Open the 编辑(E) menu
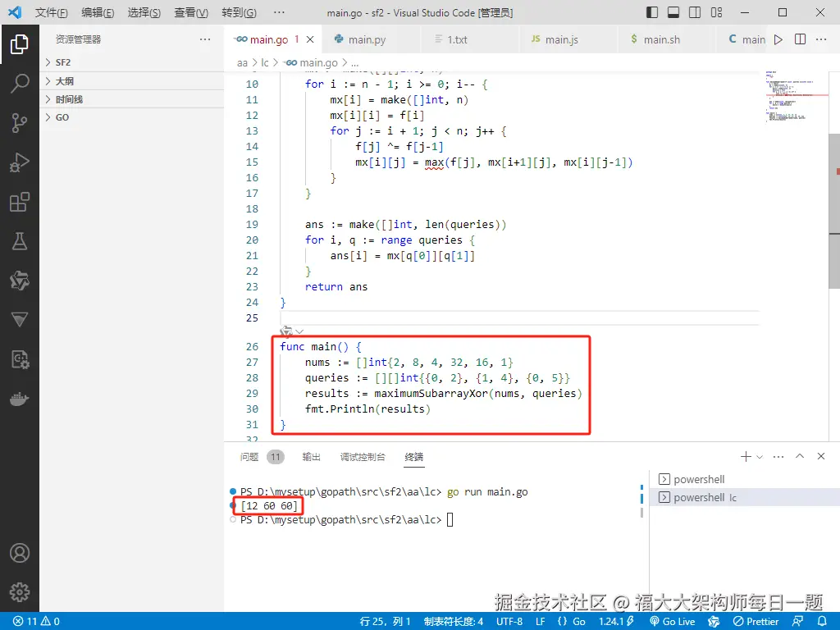 coord(98,12)
